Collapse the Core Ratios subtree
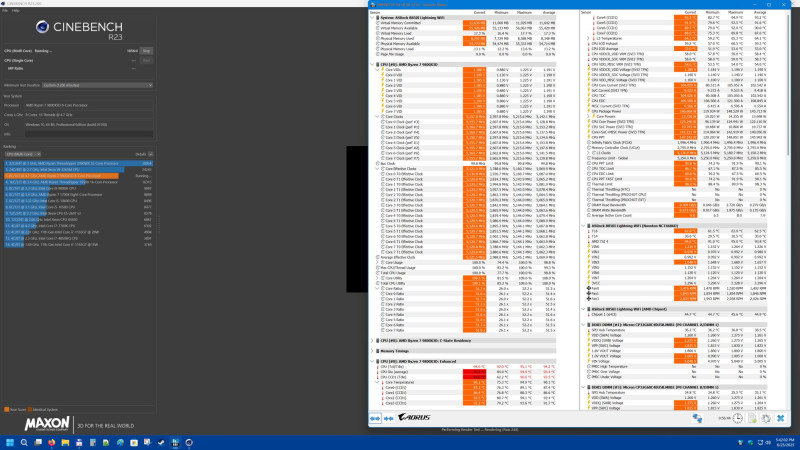Image resolution: width=800 pixels, height=450 pixels. [378, 288]
